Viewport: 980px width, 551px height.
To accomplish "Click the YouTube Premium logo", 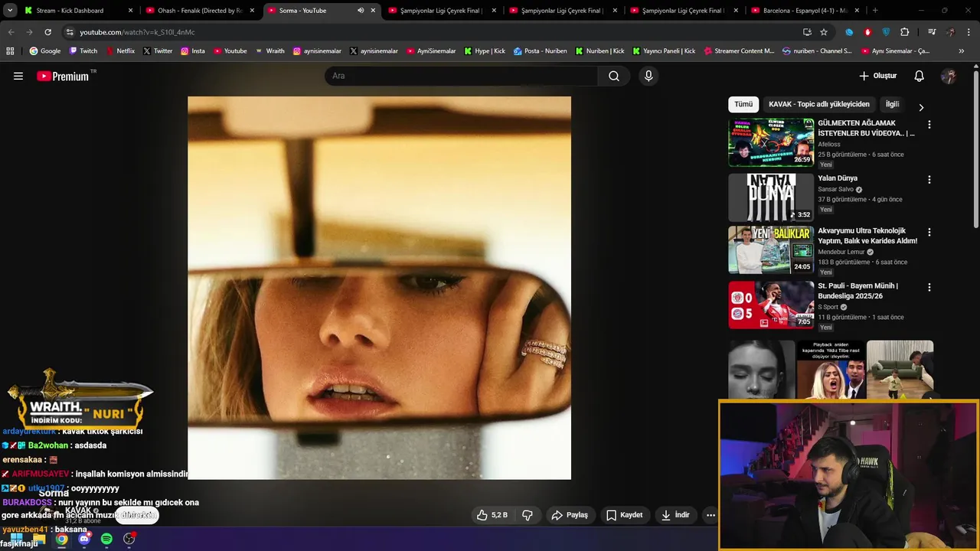I will [63, 76].
